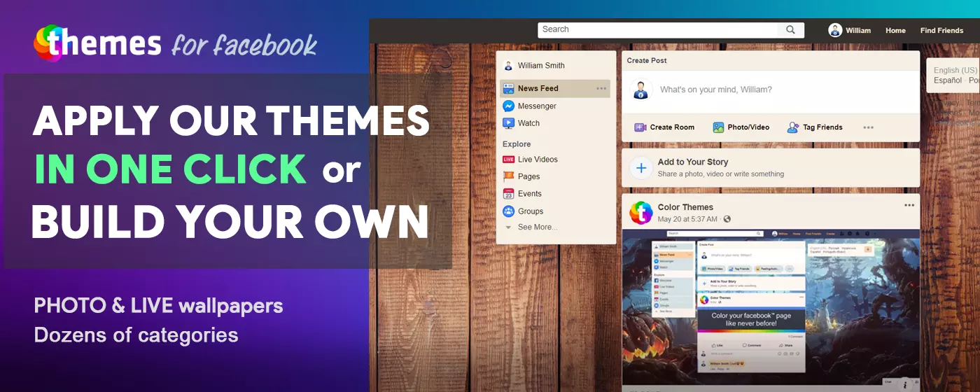Open more post options three dots
The width and height of the screenshot is (980, 392).
pyautogui.click(x=868, y=127)
